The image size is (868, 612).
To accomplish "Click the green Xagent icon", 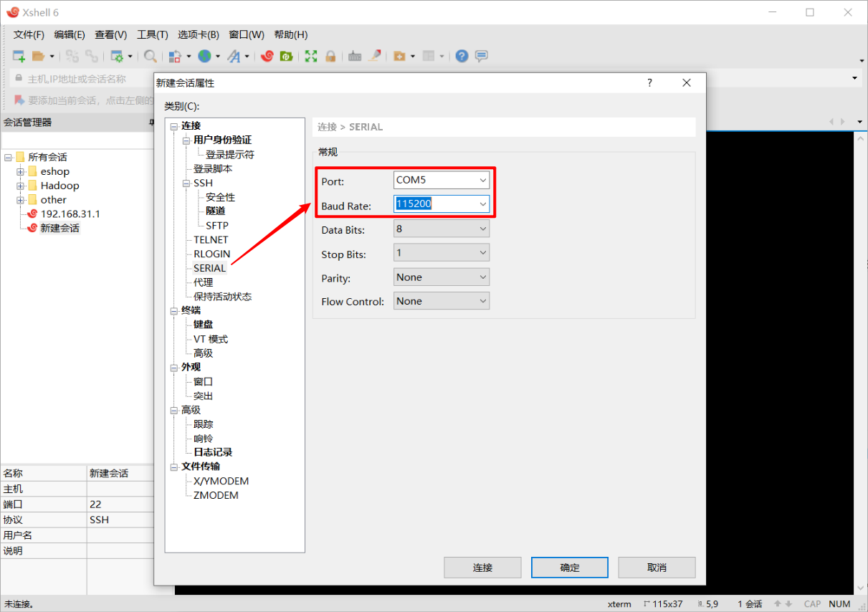I will (286, 56).
